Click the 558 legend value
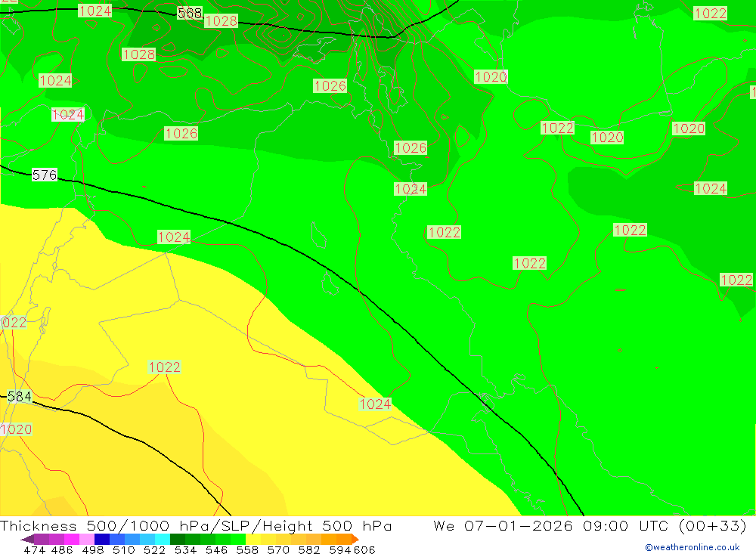Screen dimensions: 756x554 247,549
